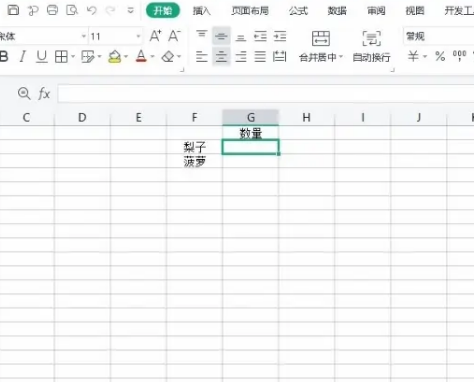Select cell containing 梨子
Screen dimensions: 474x382
(194, 147)
